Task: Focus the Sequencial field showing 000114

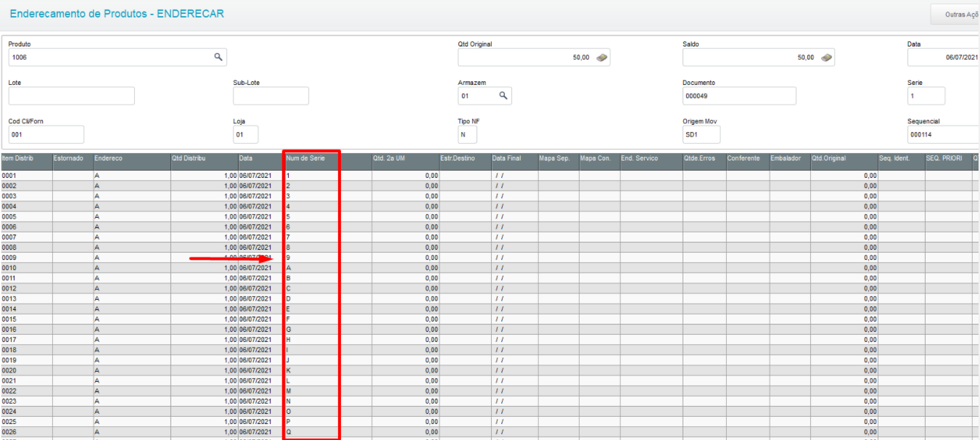Action: coord(943,134)
